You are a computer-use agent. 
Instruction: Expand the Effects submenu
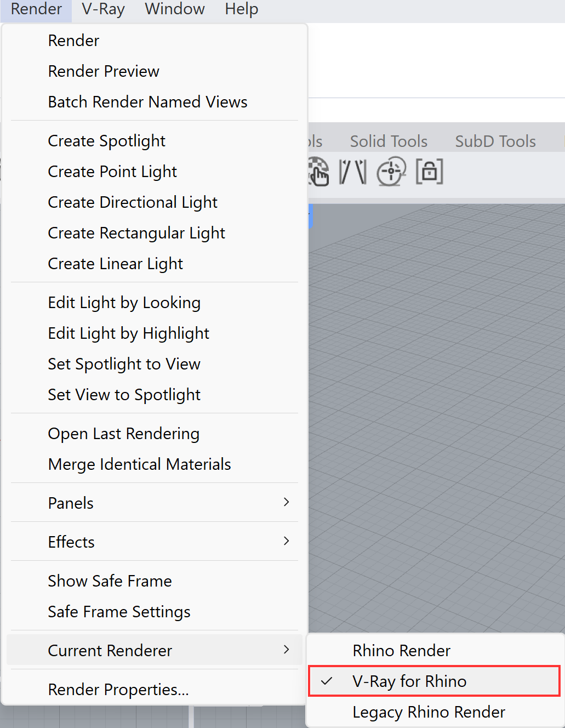[x=155, y=542]
